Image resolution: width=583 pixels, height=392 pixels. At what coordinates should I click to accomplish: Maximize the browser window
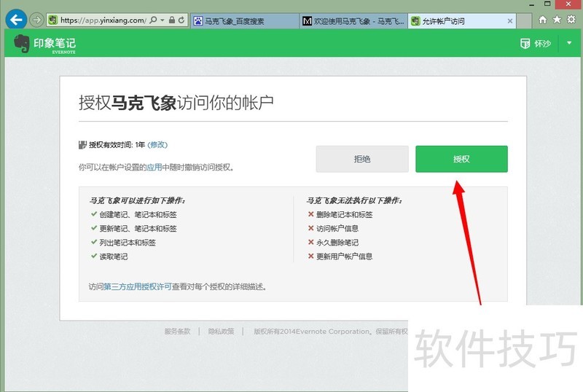click(x=547, y=4)
